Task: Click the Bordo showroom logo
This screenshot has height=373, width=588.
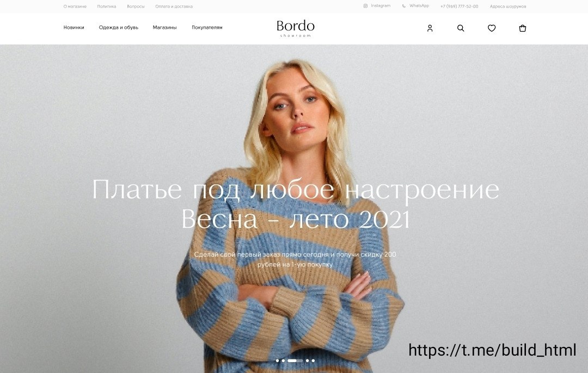Action: pos(296,28)
